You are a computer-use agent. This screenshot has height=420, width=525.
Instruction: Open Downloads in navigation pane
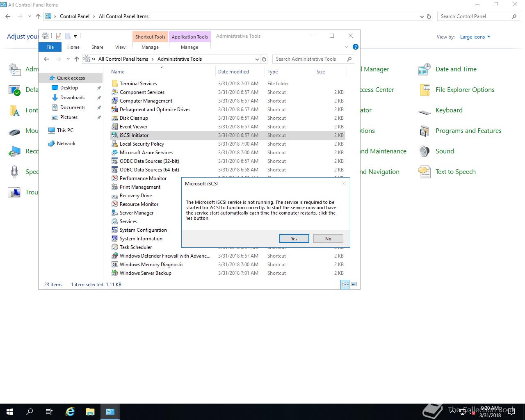(x=72, y=98)
